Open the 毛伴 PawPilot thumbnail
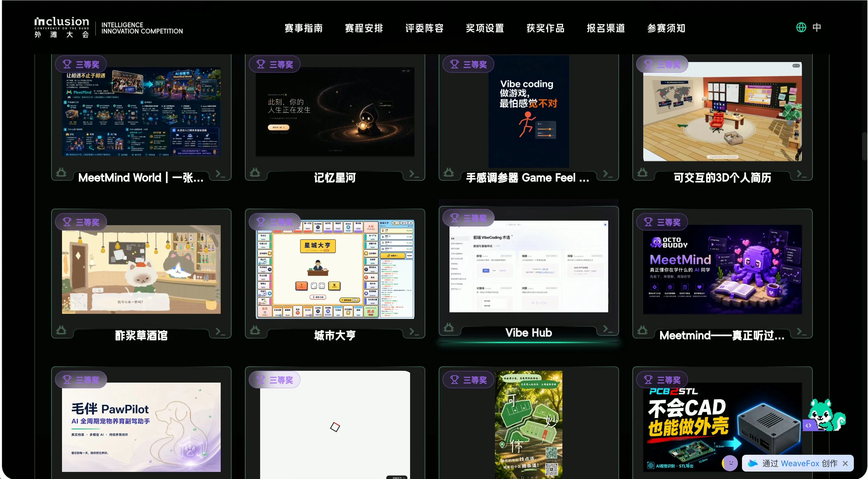The image size is (868, 479). click(141, 427)
